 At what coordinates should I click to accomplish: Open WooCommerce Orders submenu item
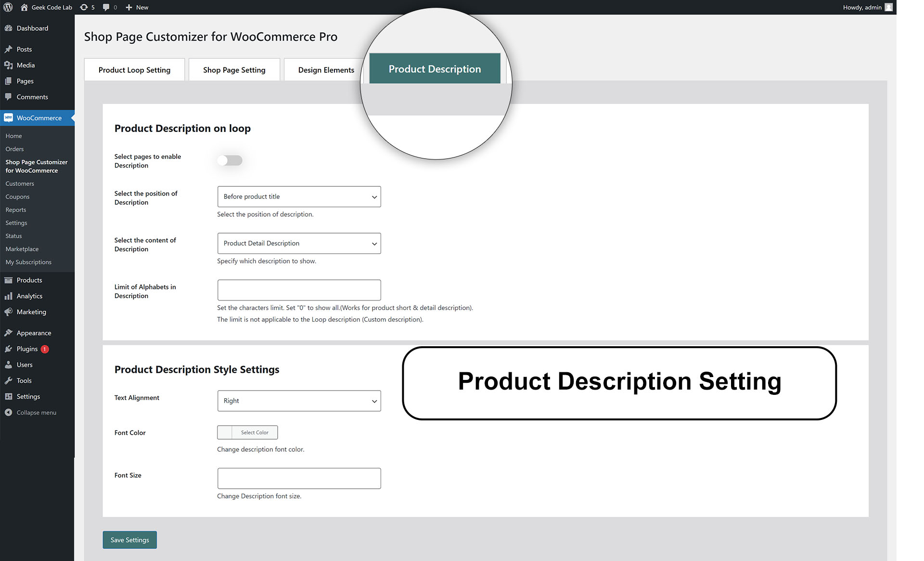tap(14, 149)
